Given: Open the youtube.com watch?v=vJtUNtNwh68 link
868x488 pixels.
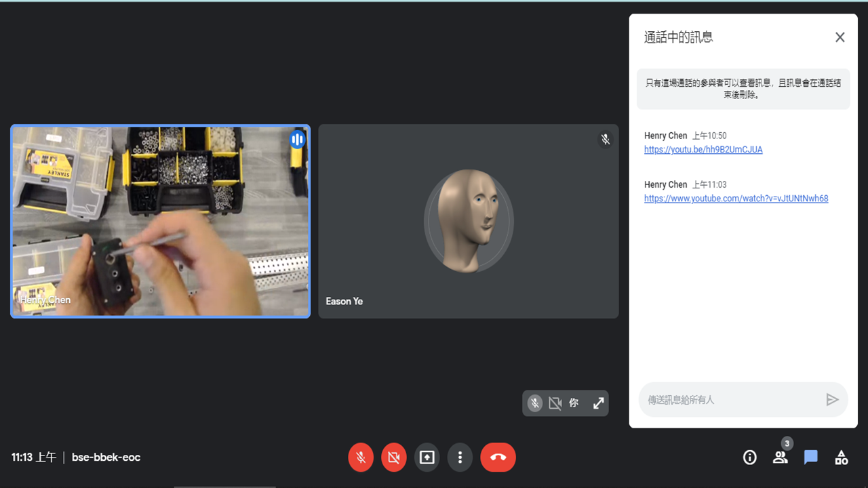Looking at the screenshot, I should coord(736,199).
